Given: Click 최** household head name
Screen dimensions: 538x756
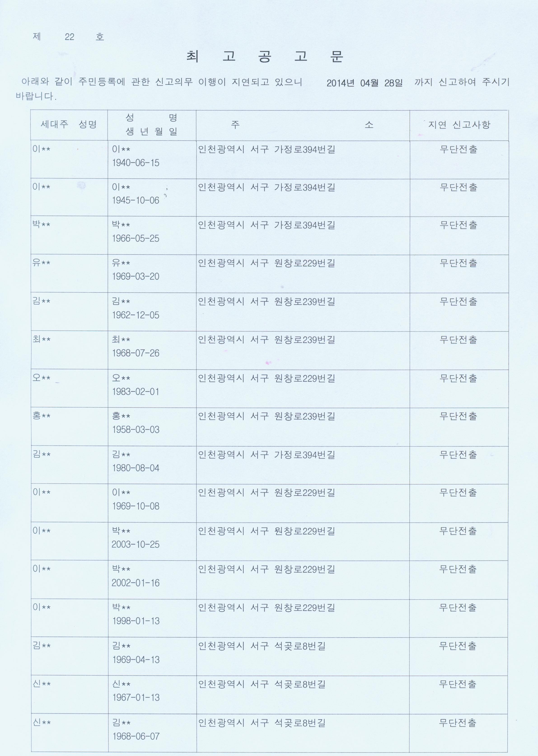Looking at the screenshot, I should (x=41, y=339).
